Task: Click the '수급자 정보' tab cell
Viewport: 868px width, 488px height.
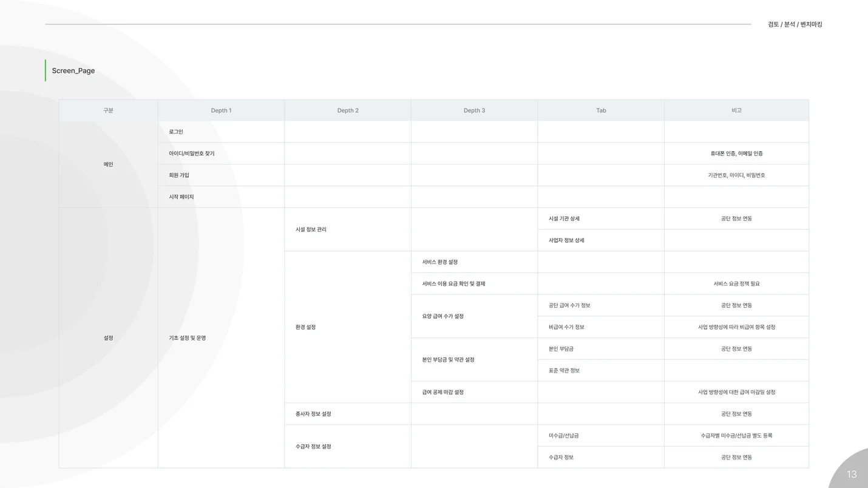Action: click(601, 458)
